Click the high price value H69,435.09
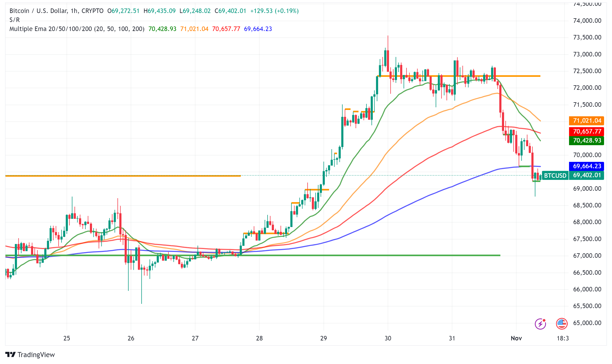Screen dimensions: 612x364 160,11
